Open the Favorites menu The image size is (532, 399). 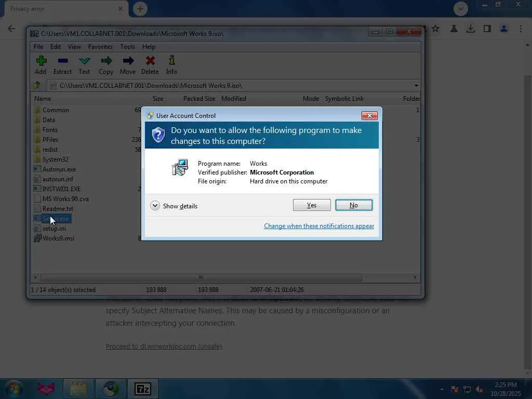click(100, 47)
